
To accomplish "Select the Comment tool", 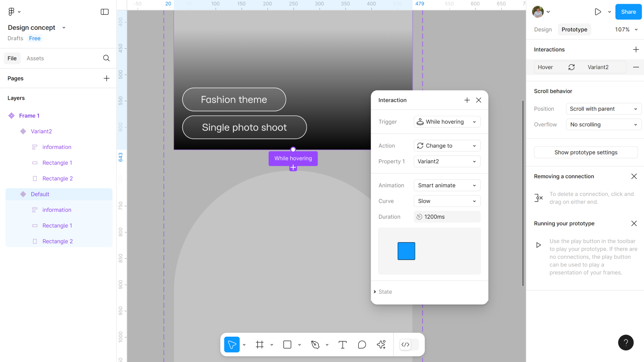I will coord(362,345).
